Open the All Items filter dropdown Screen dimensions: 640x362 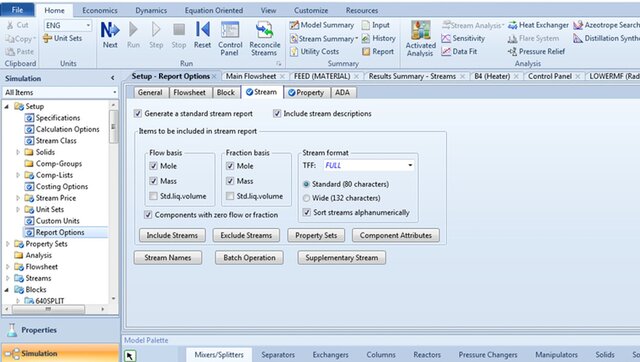click(114, 92)
